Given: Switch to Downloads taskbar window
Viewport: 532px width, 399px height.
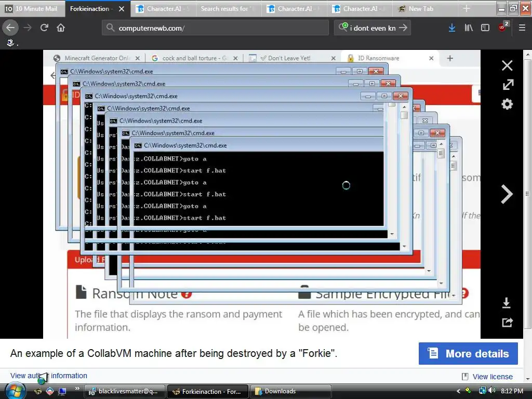Looking at the screenshot, I should pyautogui.click(x=291, y=391).
